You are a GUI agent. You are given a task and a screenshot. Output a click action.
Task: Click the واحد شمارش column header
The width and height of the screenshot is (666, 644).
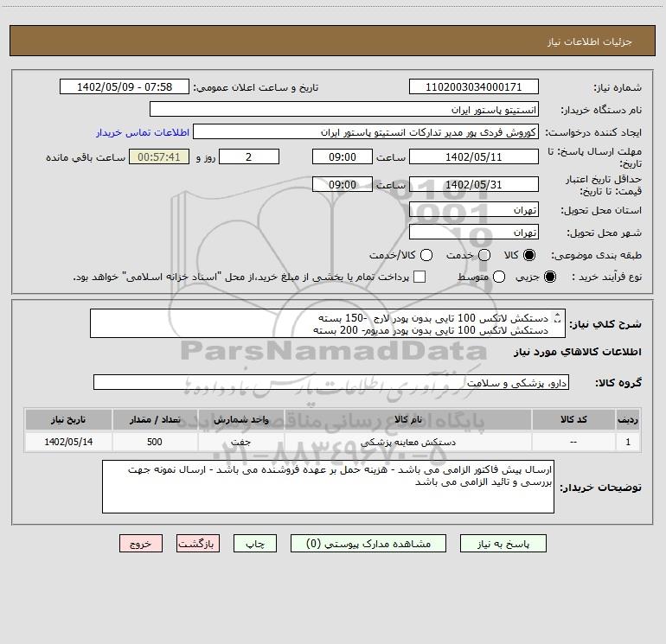(x=240, y=419)
